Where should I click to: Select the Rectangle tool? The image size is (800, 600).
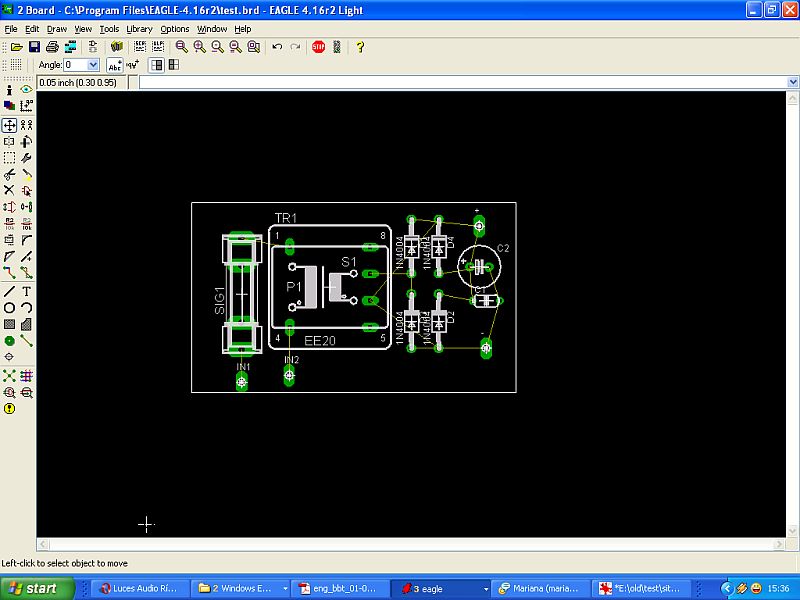coord(9,324)
